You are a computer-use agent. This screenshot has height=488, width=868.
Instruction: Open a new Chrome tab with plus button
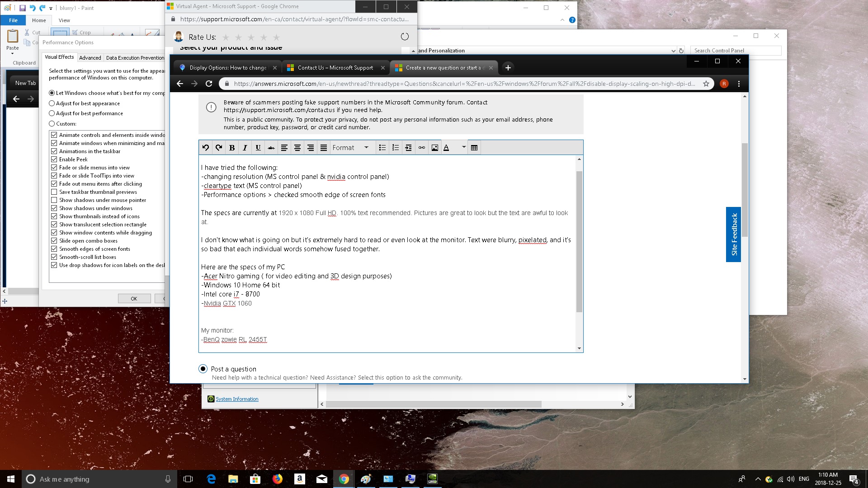(508, 68)
